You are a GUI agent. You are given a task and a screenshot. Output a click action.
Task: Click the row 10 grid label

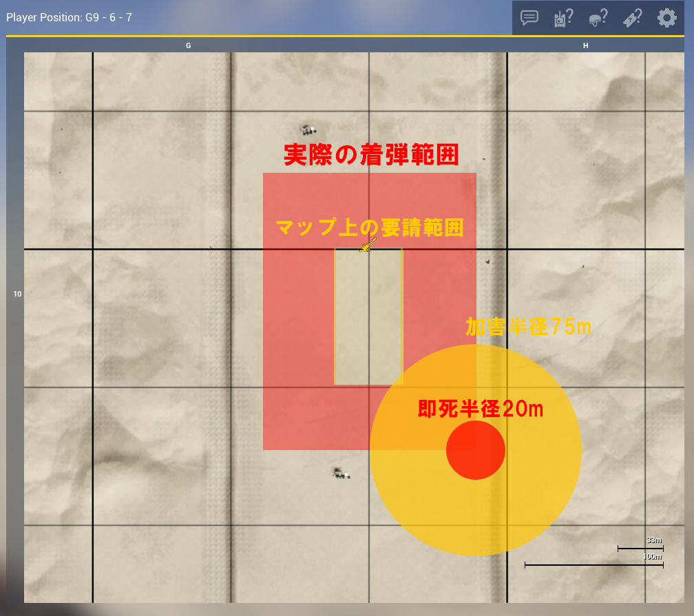pyautogui.click(x=17, y=294)
